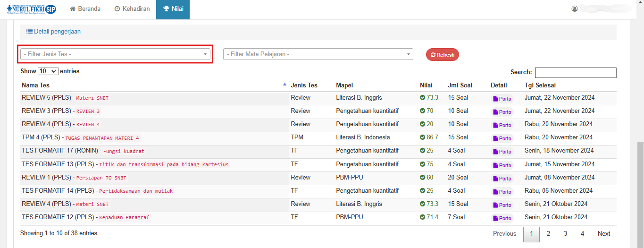Go to the Beranda menu
Viewport: 644px width, 248px height.
point(85,9)
